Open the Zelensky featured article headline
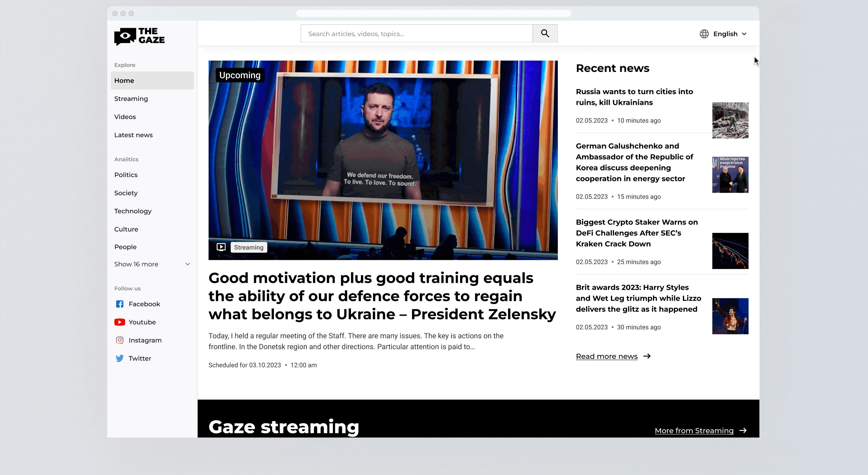Viewport: 868px width, 475px height. pos(382,296)
